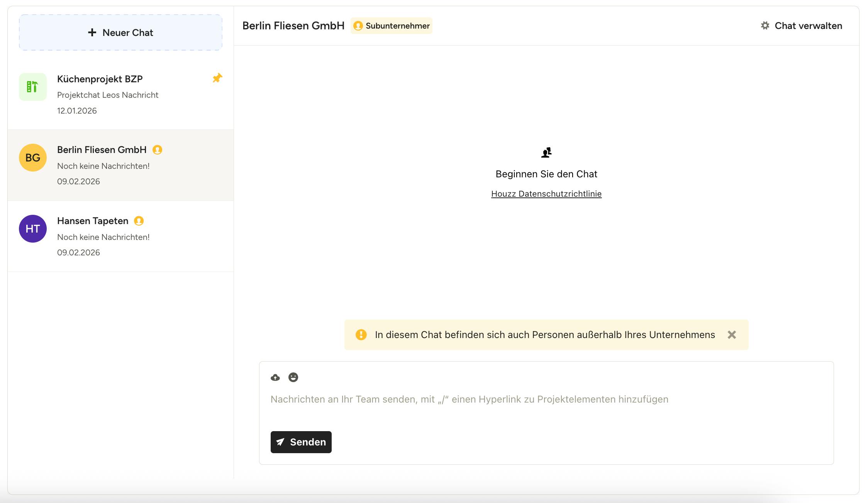Start a new chat with Neuer Chat
The width and height of the screenshot is (868, 503).
click(120, 32)
